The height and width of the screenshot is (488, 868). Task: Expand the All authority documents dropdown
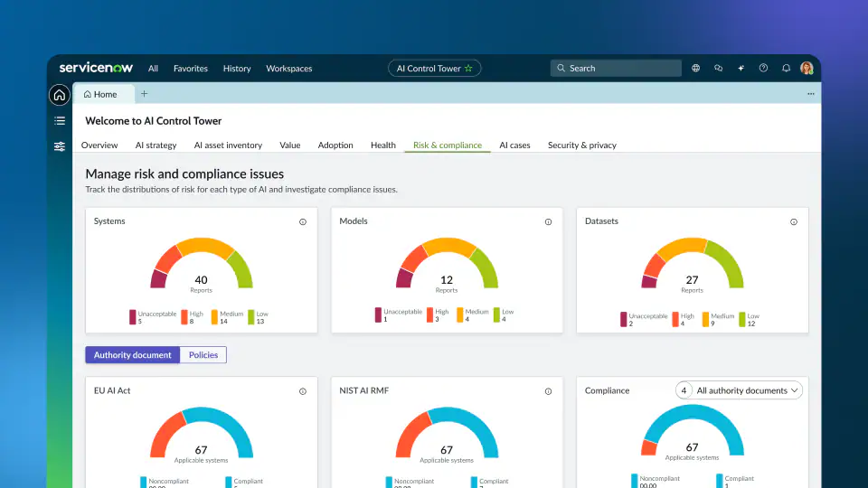click(748, 390)
